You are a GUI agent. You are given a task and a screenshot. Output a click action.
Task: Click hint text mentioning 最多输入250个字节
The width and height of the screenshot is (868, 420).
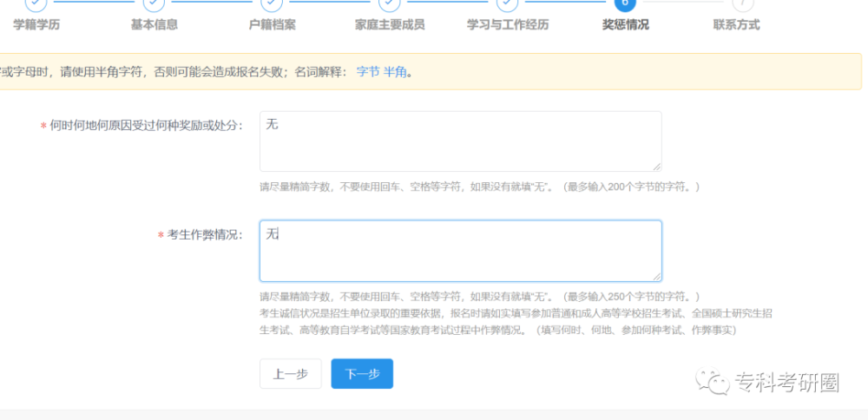point(480,297)
